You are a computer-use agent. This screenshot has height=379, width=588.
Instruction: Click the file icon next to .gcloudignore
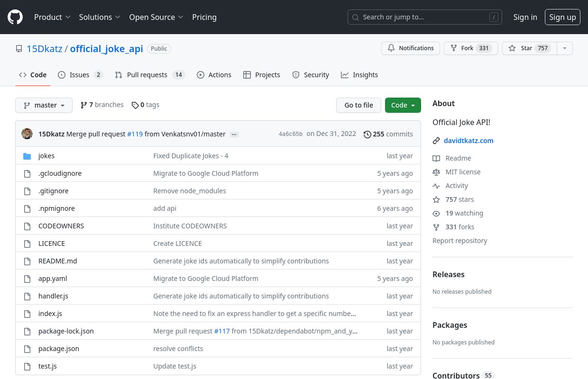click(27, 173)
